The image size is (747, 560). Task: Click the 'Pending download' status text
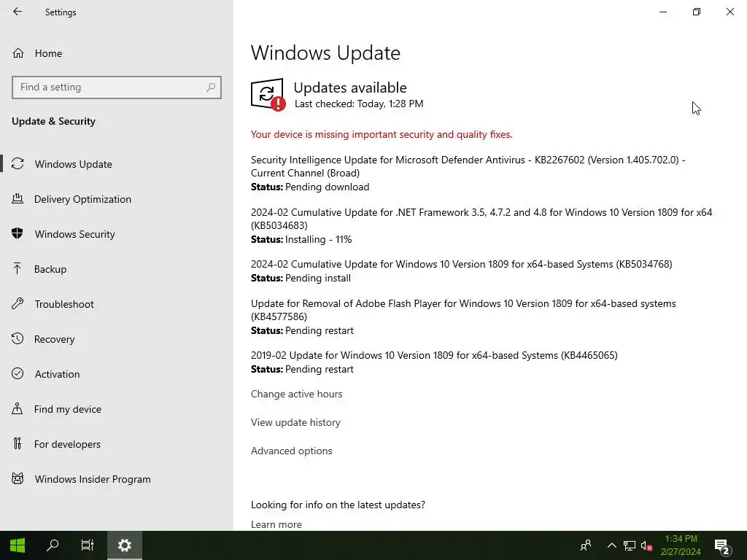coord(327,187)
